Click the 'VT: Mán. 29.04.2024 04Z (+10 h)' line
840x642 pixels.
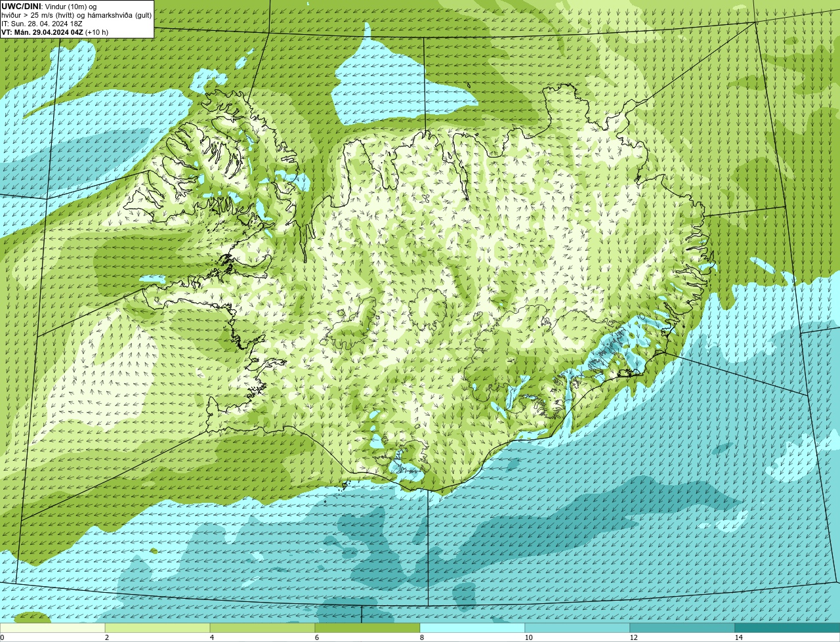[x=55, y=32]
